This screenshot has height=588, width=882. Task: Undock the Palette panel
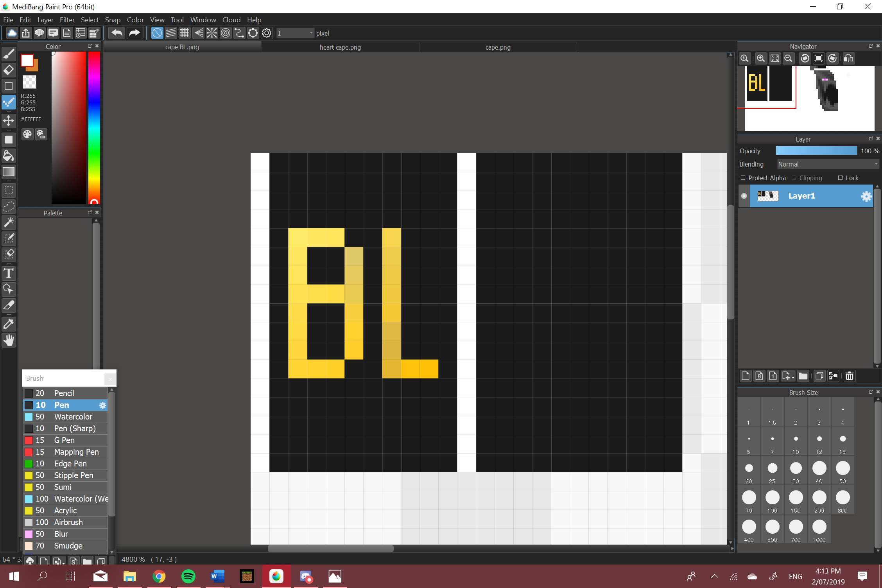click(x=90, y=212)
